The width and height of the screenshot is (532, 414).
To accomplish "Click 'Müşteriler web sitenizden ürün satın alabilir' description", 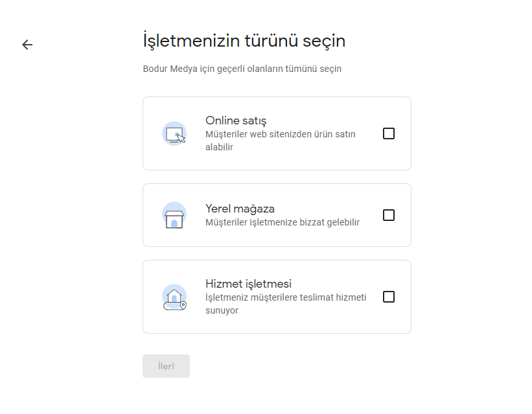I will pos(280,141).
